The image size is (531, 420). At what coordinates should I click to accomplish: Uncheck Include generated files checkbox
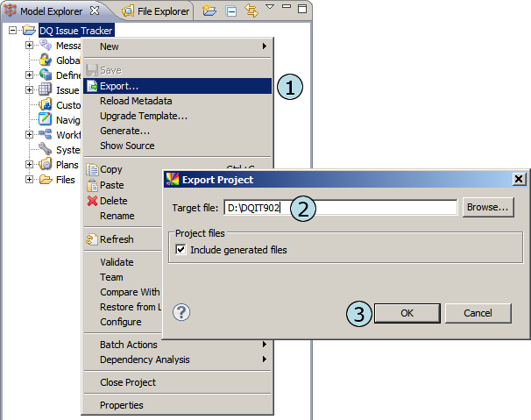(x=181, y=250)
